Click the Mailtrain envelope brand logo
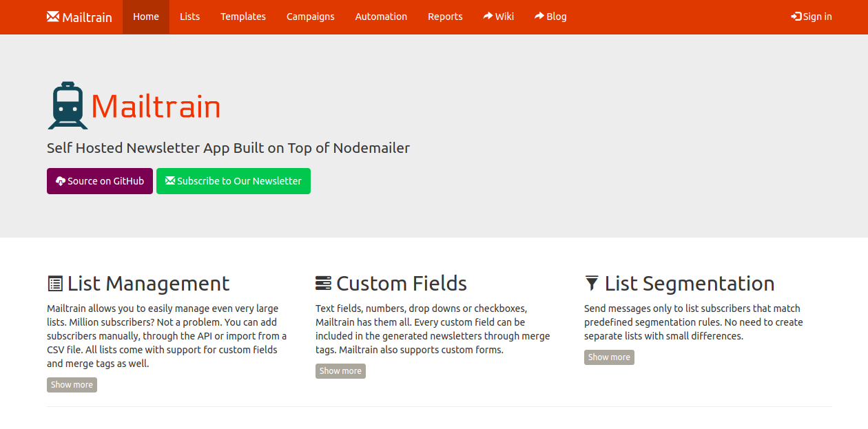Image resolution: width=868 pixels, height=429 pixels. point(79,17)
